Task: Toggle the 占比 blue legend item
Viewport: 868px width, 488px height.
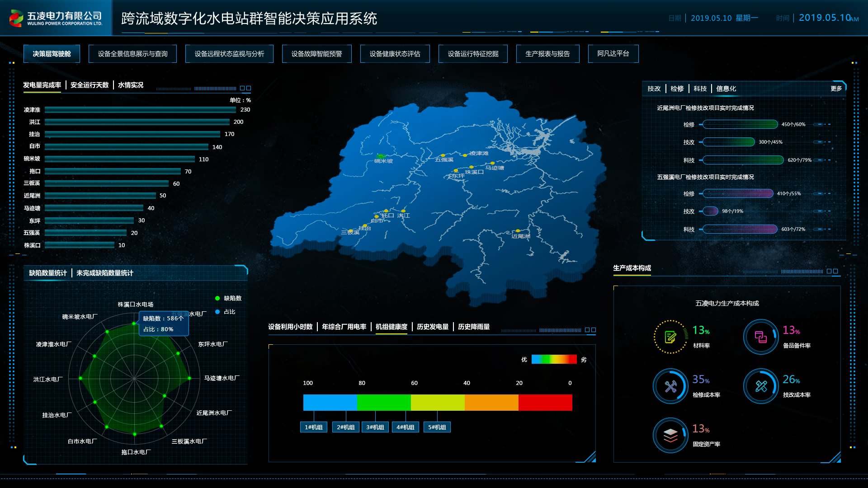Action: 225,312
